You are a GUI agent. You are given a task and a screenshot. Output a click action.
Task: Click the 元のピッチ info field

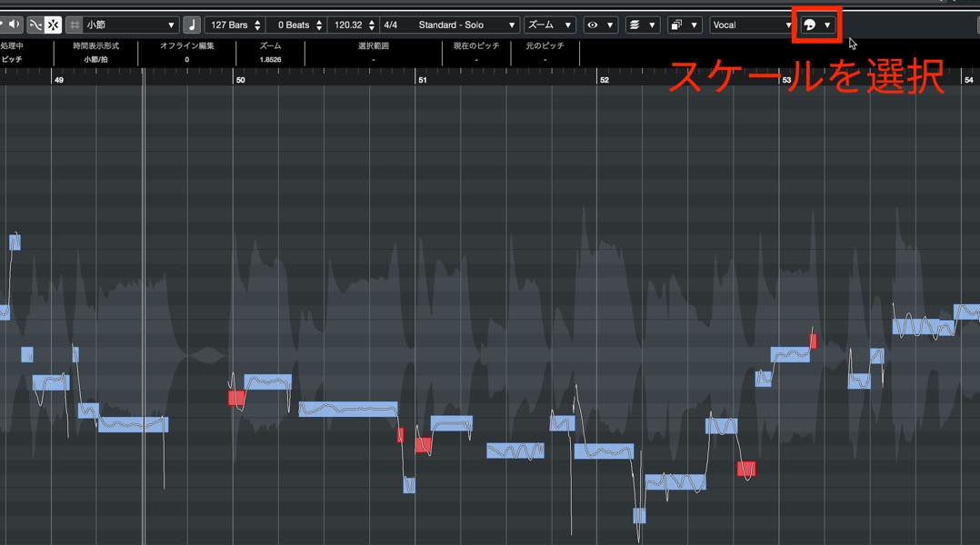[545, 54]
